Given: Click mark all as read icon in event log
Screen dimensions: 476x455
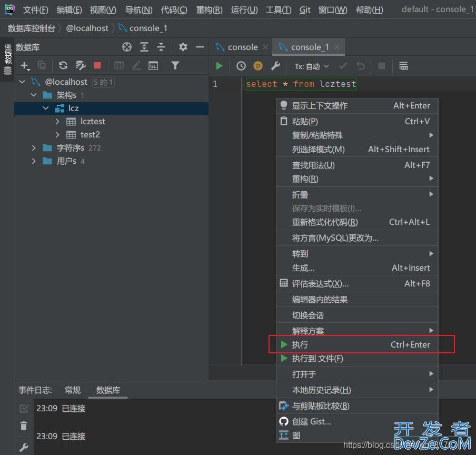Looking at the screenshot, I should (24, 409).
